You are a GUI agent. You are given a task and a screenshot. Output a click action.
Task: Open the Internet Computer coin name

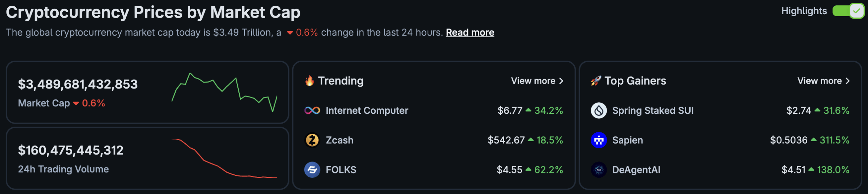pos(367,110)
